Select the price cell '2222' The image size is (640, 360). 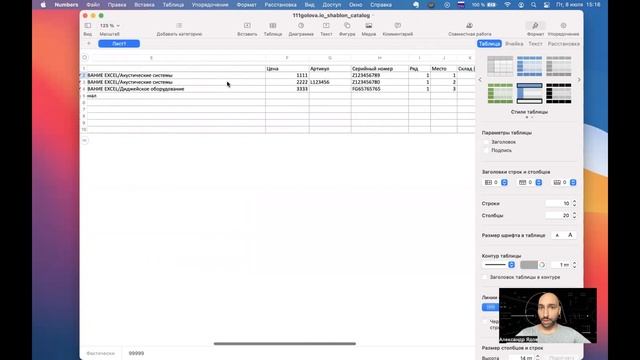[x=287, y=82]
